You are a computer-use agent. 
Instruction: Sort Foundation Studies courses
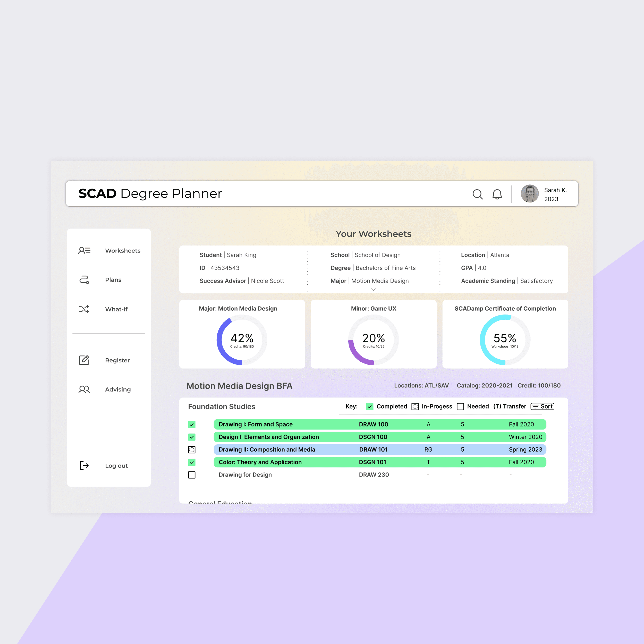click(x=542, y=406)
